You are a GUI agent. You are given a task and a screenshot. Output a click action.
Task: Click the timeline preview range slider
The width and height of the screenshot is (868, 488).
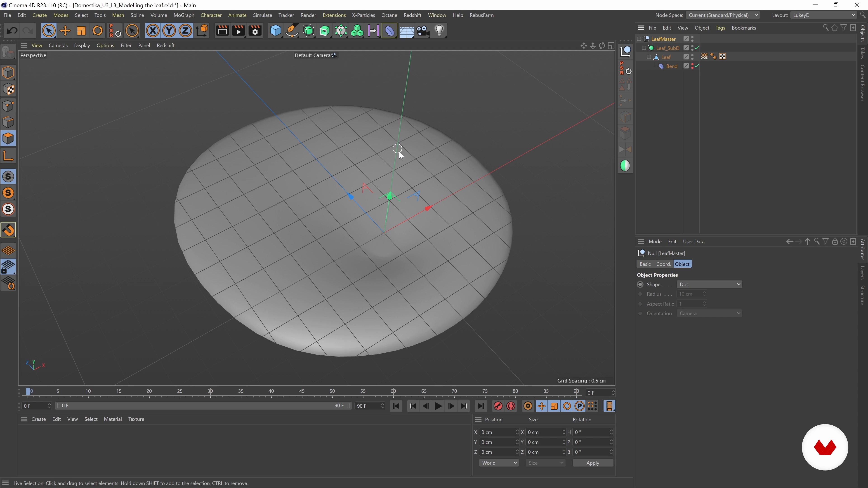coord(203,406)
